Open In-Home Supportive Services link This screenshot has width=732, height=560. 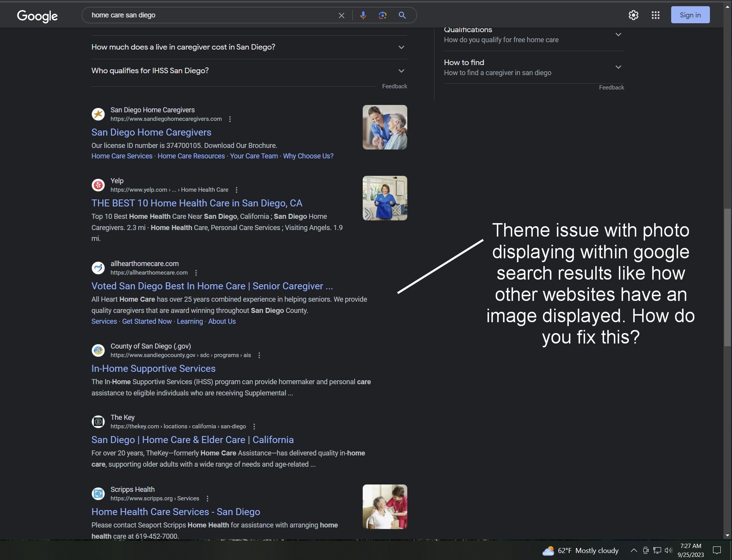[153, 369]
